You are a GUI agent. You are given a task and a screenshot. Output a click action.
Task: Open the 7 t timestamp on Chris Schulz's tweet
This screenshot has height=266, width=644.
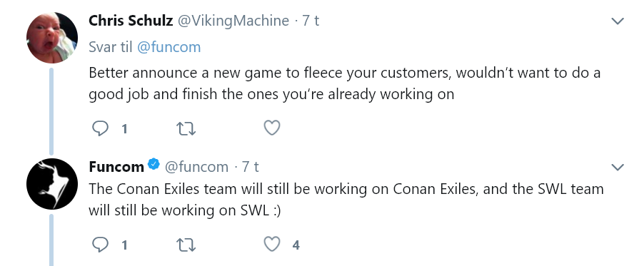pos(311,21)
